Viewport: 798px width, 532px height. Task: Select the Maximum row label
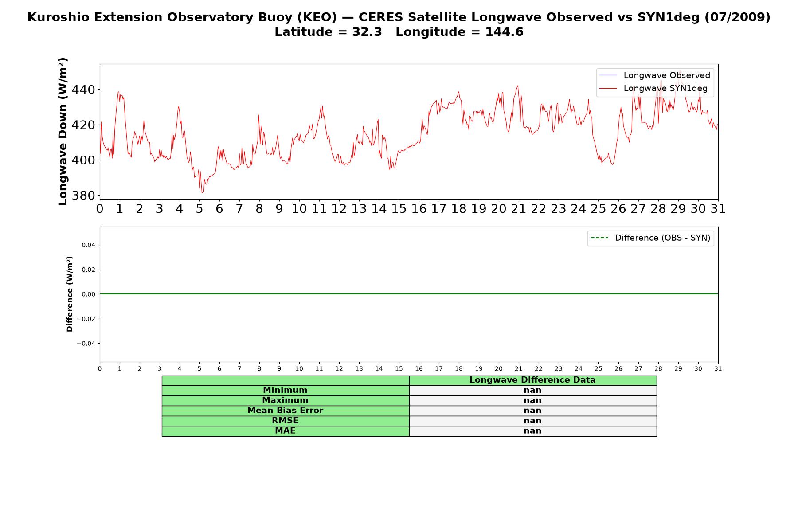(285, 400)
